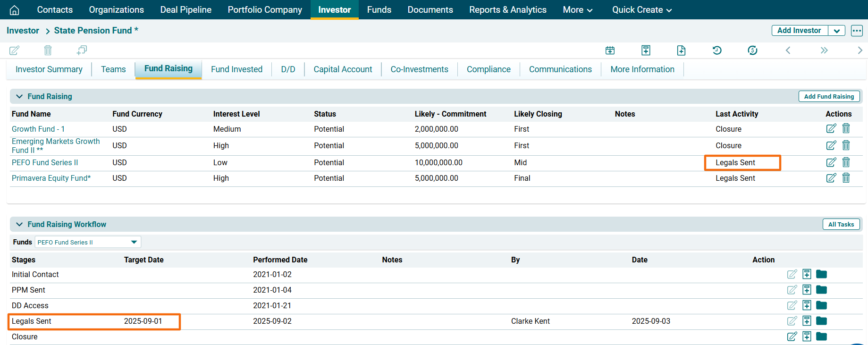This screenshot has height=345, width=868.
Task: Open Deal Pipeline in navigation bar
Action: [185, 10]
